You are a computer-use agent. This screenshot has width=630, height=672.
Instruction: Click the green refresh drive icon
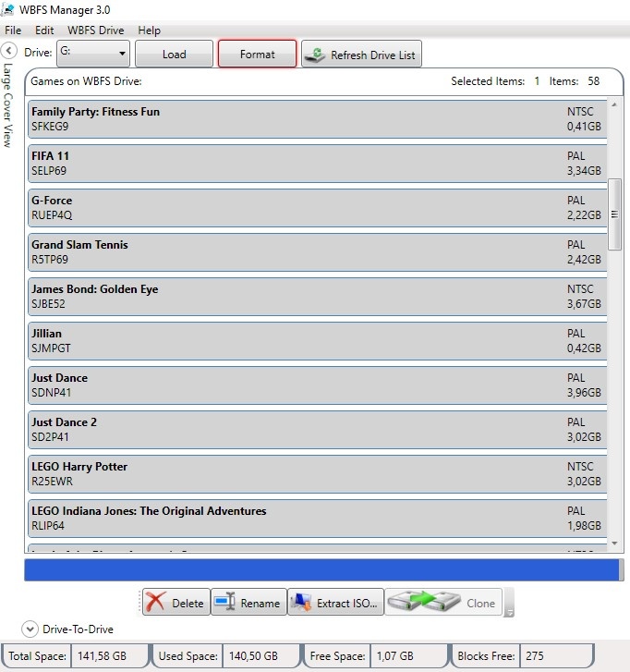(x=316, y=55)
